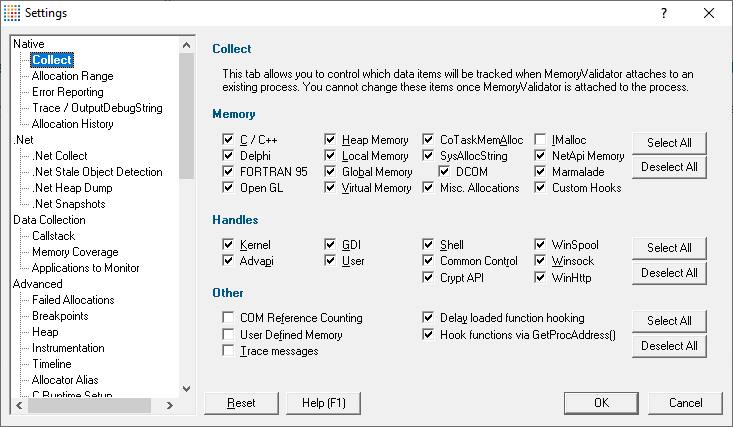The image size is (733, 427).
Task: Toggle the Open GL checkbox
Action: click(x=228, y=188)
